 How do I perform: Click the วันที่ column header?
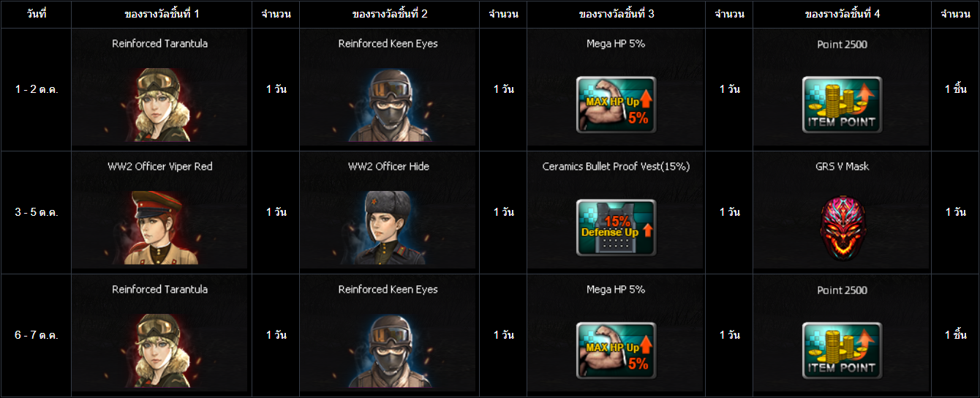(x=36, y=14)
